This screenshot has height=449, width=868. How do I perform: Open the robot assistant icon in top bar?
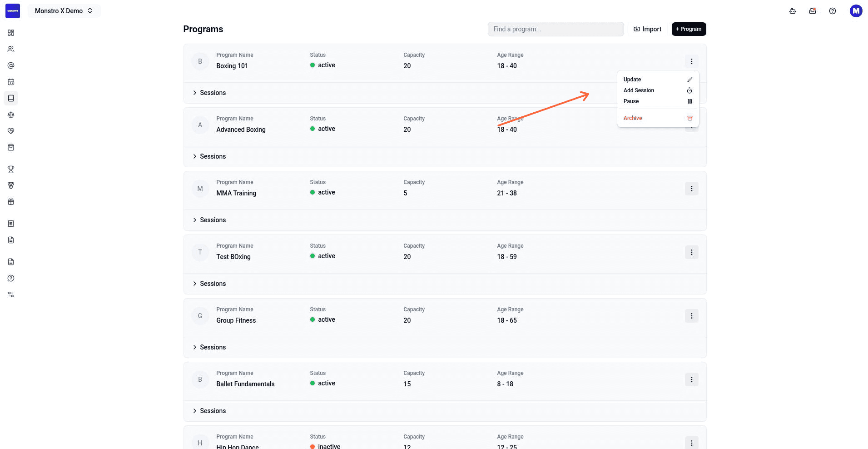click(x=793, y=11)
